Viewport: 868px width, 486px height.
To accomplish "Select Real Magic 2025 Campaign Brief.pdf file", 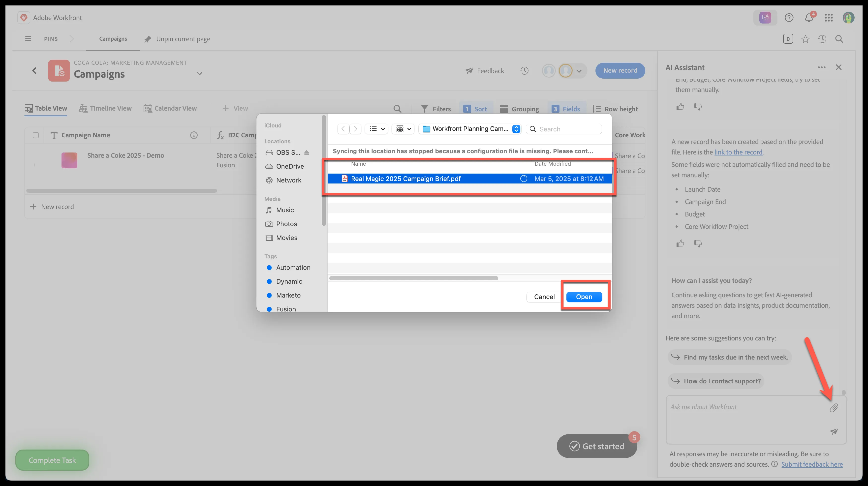I will [470, 179].
